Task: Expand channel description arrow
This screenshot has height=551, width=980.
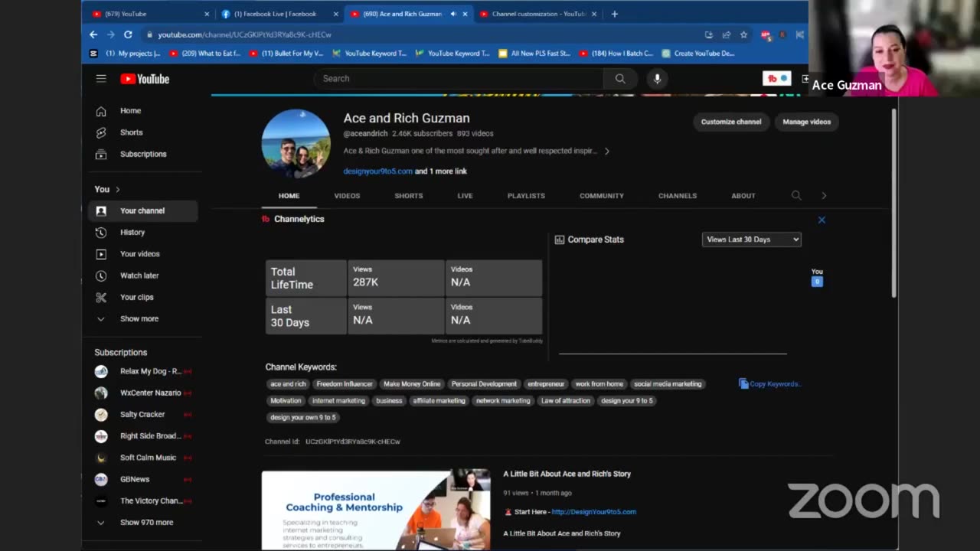Action: click(x=606, y=151)
